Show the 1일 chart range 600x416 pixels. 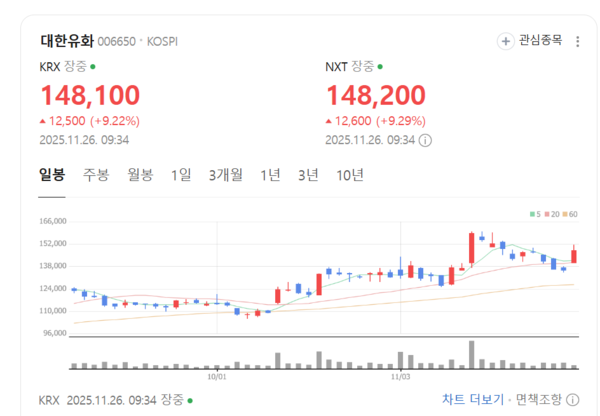(181, 175)
